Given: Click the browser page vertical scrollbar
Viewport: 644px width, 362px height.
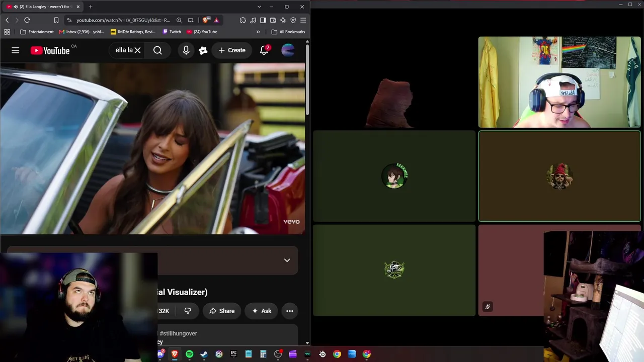Looking at the screenshot, I should (x=307, y=80).
